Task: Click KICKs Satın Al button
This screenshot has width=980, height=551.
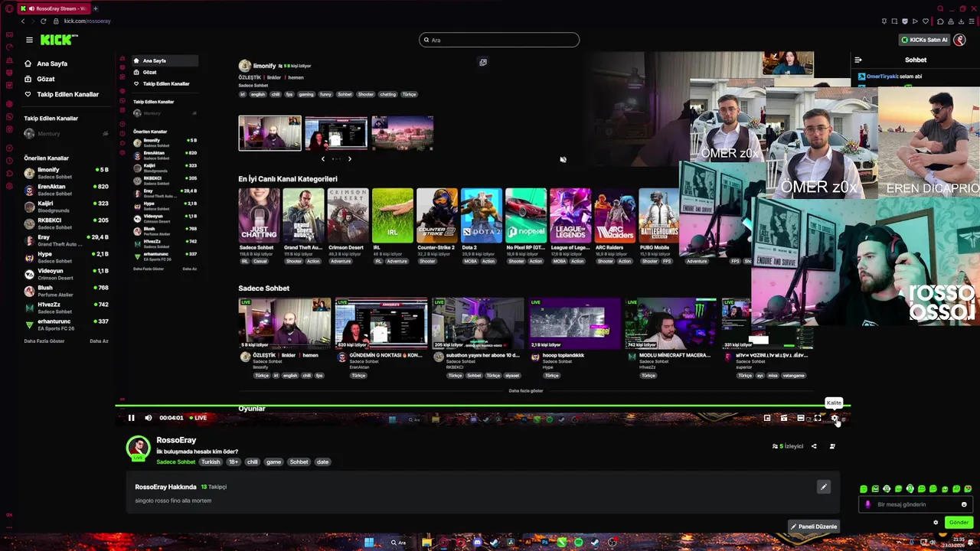Action: 925,40
